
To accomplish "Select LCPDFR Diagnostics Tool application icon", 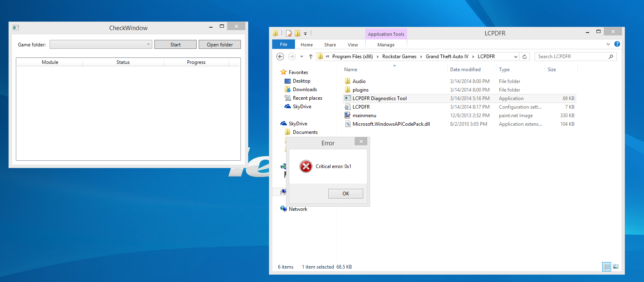I will (347, 98).
